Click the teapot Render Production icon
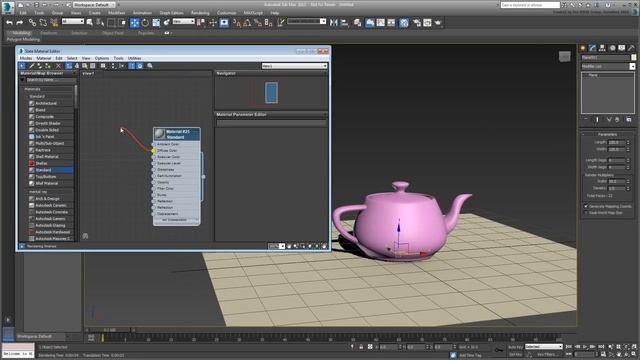Viewport: 640px width, 360px height. point(438,23)
